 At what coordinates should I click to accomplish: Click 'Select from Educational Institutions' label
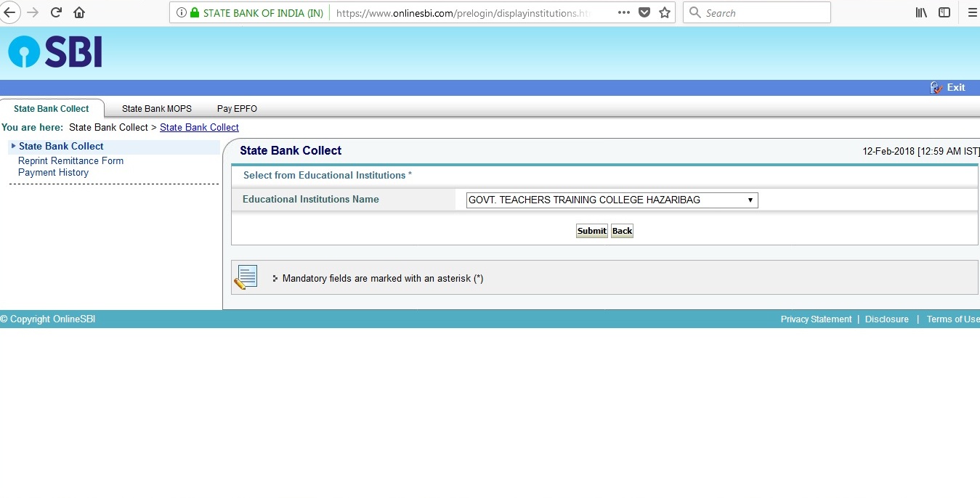pyautogui.click(x=328, y=176)
